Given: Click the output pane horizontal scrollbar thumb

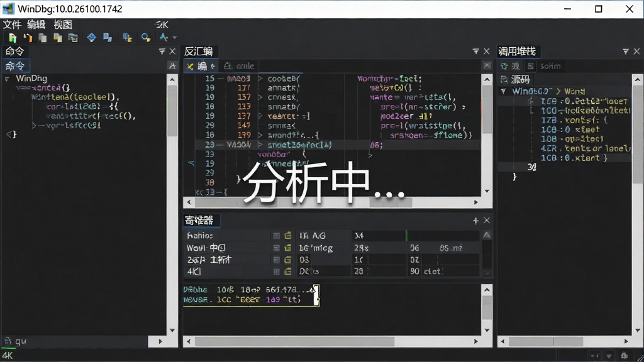Looking at the screenshot, I should 295,341.
